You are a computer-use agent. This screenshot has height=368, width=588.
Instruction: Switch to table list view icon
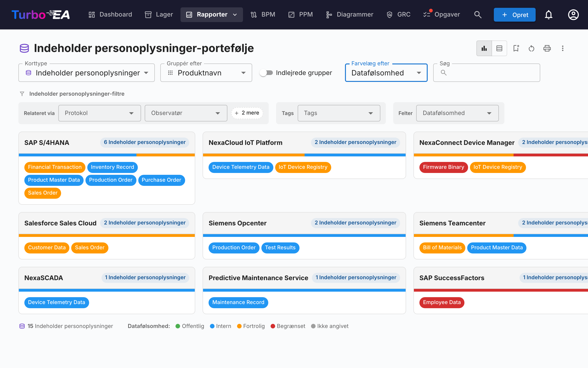click(499, 48)
